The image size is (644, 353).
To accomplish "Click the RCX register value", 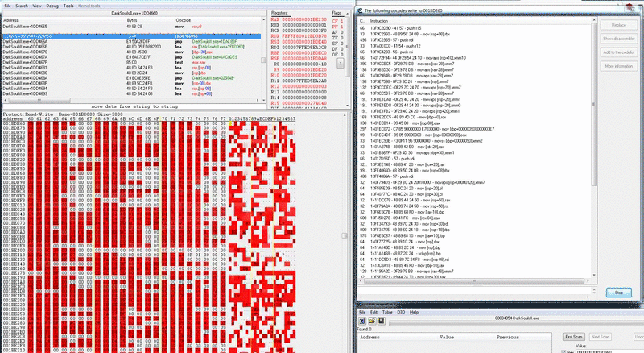I will point(304,31).
